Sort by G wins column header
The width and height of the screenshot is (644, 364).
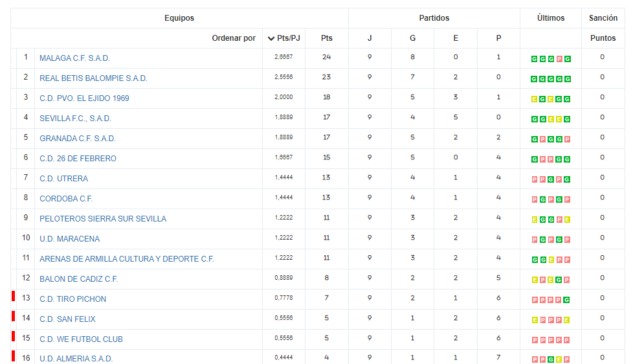(x=412, y=38)
